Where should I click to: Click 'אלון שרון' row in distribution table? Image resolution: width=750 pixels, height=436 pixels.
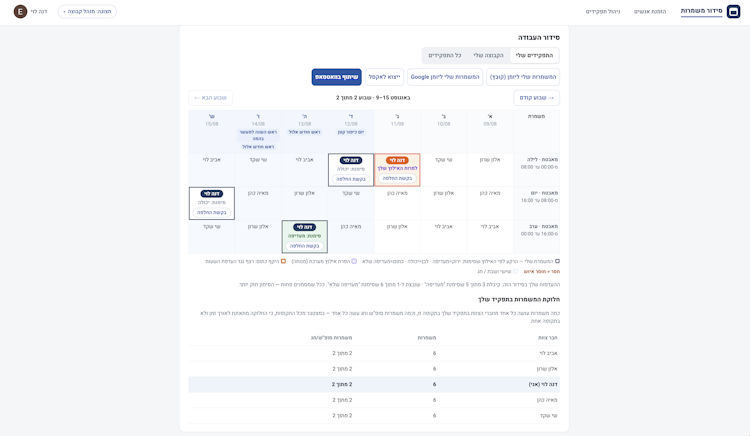374,369
